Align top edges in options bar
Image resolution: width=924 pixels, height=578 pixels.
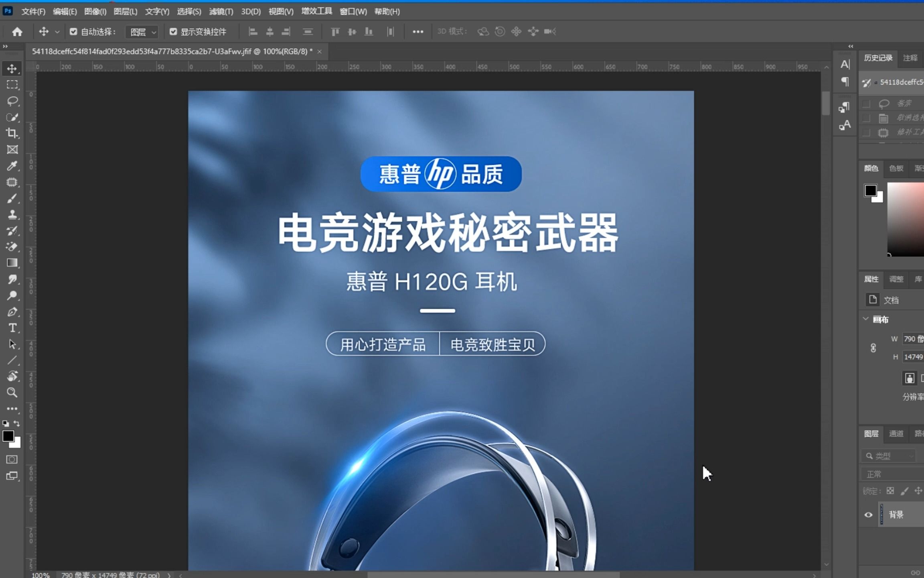335,31
